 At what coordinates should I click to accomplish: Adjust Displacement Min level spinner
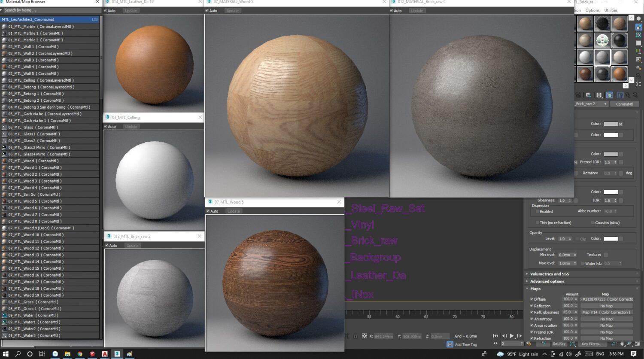[575, 255]
